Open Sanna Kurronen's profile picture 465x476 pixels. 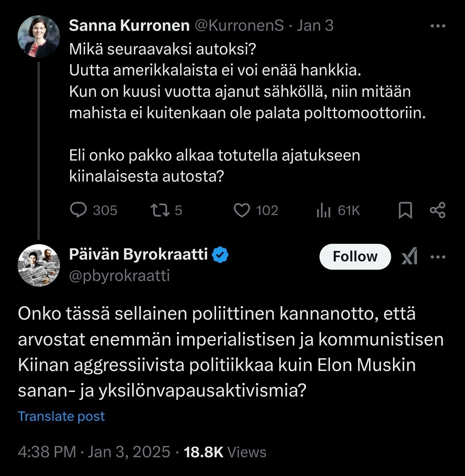coord(39,36)
